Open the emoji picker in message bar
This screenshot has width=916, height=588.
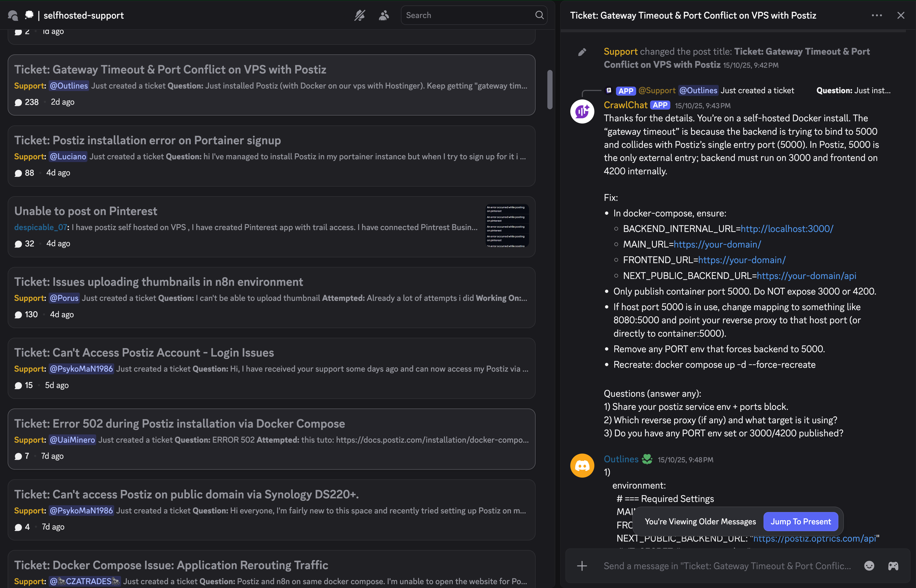(869, 566)
